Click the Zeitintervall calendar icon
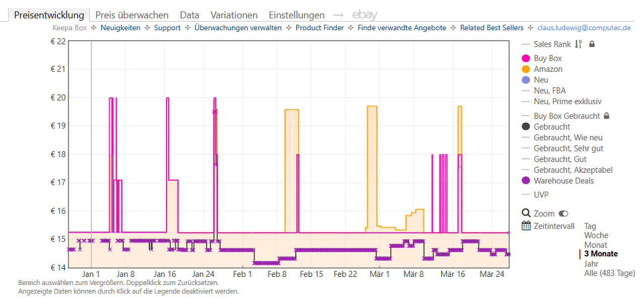Image resolution: width=644 pixels, height=298 pixels. pos(526,226)
